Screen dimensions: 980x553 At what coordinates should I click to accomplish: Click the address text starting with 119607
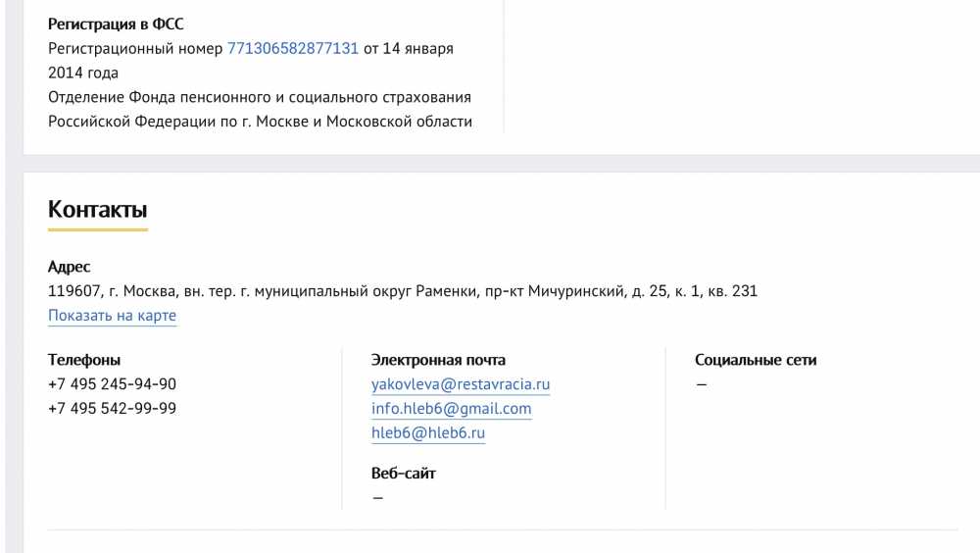403,291
